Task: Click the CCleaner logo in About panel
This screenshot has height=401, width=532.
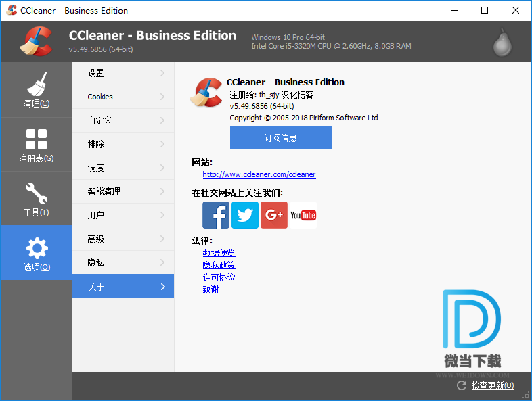Action: (x=206, y=92)
